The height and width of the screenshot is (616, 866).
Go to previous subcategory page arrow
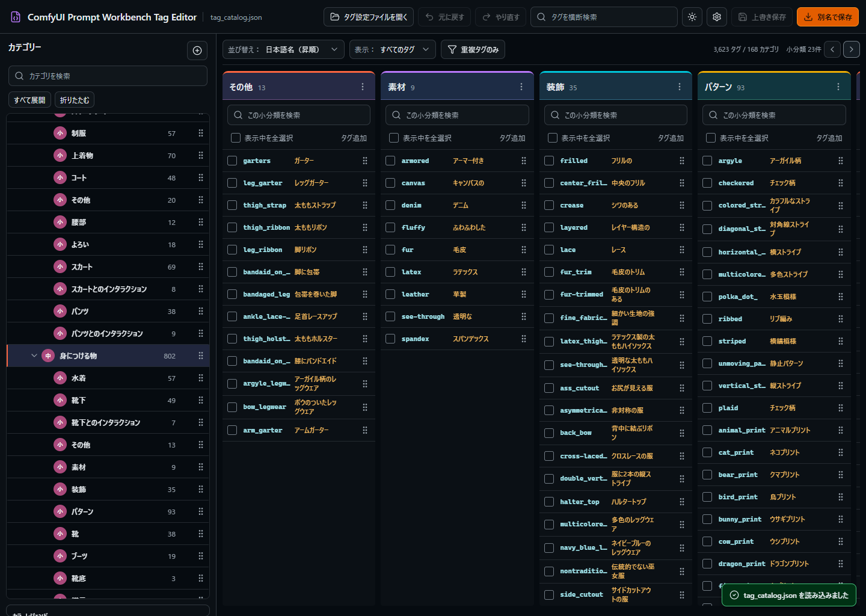[x=832, y=49]
